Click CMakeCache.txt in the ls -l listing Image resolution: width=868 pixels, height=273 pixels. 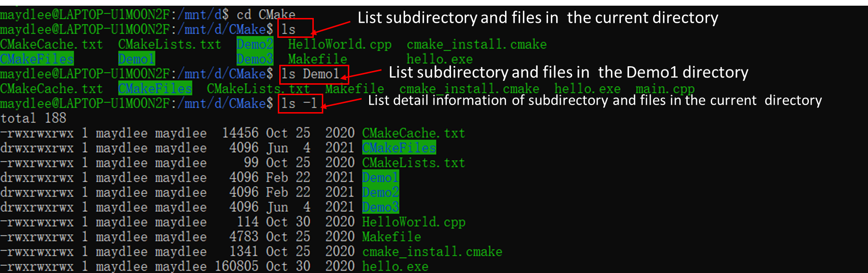tap(414, 133)
